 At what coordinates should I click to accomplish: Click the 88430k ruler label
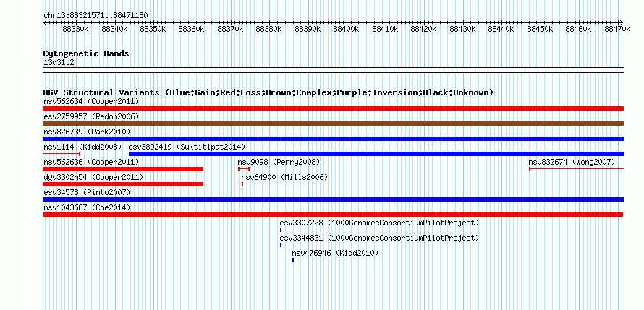click(462, 30)
